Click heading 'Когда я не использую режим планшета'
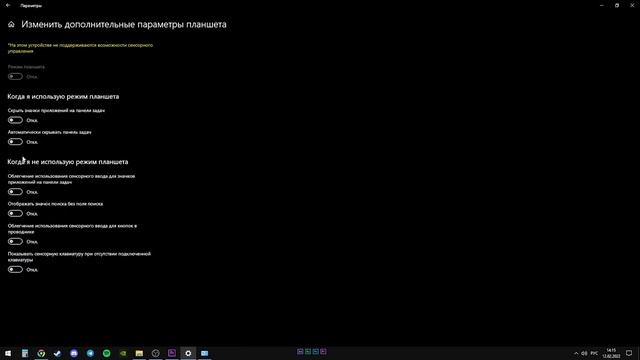Image resolution: width=640 pixels, height=360 pixels. pyautogui.click(x=68, y=162)
